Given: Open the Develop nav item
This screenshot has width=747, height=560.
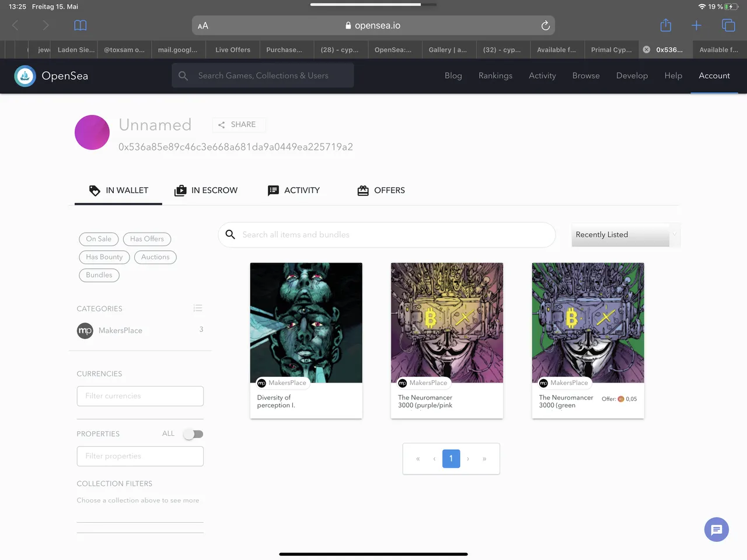Looking at the screenshot, I should [x=632, y=76].
